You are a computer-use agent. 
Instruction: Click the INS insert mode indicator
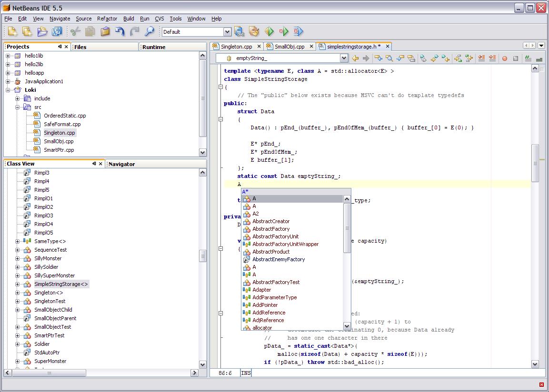click(246, 373)
